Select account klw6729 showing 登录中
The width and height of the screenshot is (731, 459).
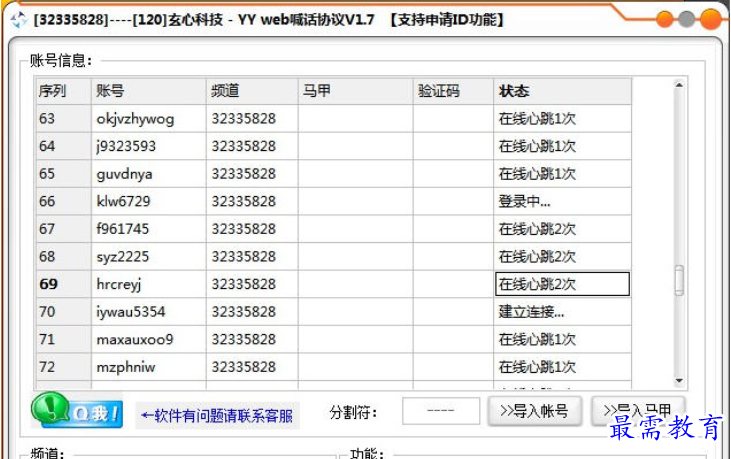[124, 201]
